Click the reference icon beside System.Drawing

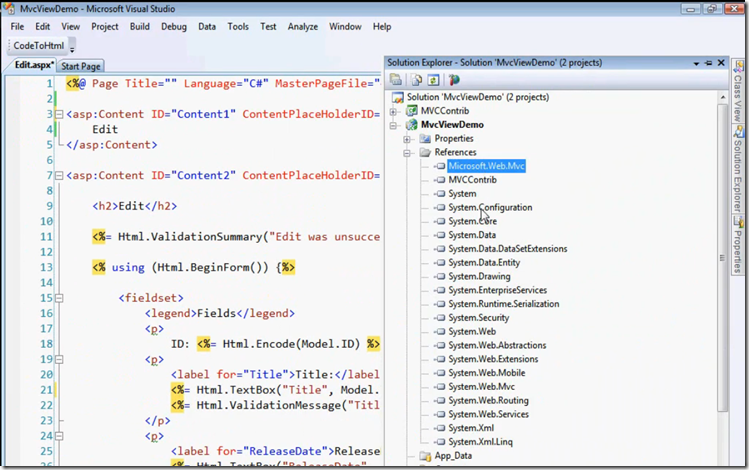pyautogui.click(x=440, y=277)
